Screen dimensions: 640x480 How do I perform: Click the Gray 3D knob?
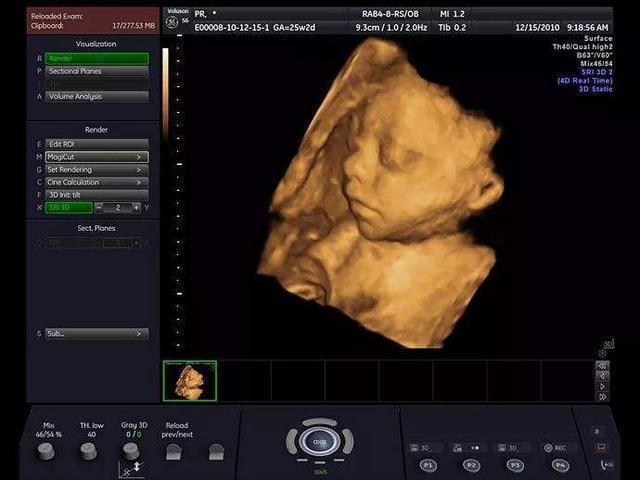tap(130, 451)
